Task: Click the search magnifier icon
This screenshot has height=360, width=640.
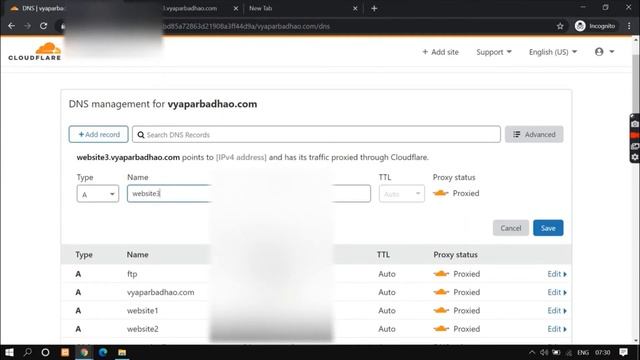Action: click(x=141, y=135)
